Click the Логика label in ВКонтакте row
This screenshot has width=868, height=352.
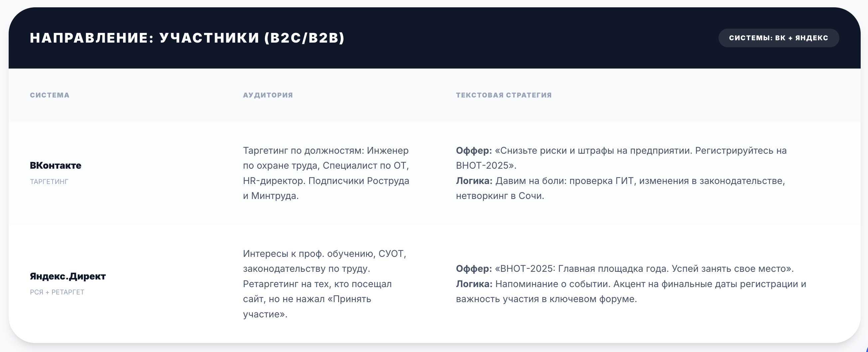point(474,181)
